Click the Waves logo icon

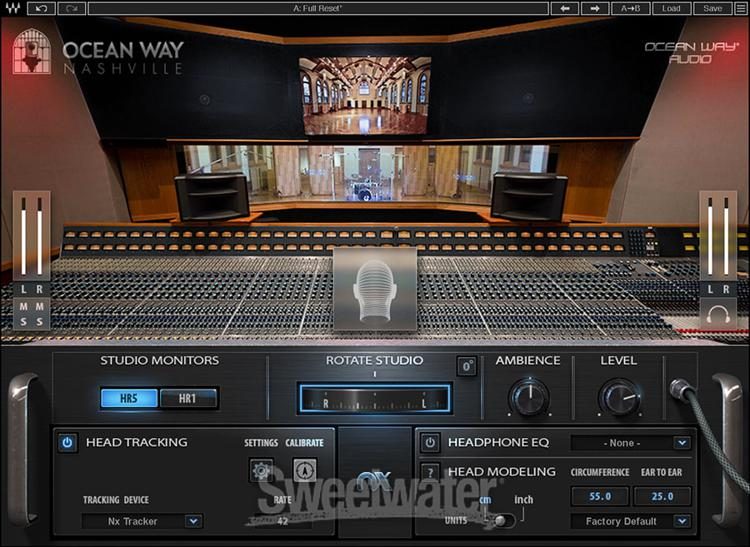point(13,9)
